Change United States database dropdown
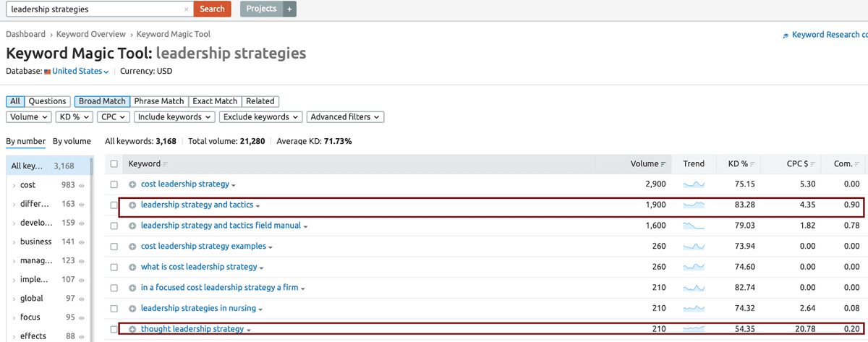 point(80,72)
